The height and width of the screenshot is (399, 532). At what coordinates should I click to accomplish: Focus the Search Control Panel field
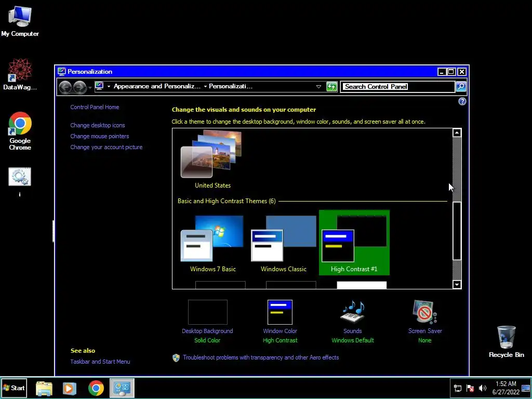click(397, 87)
